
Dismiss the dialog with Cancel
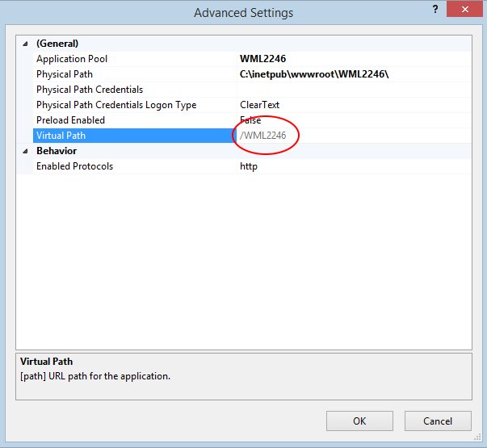[x=438, y=421]
